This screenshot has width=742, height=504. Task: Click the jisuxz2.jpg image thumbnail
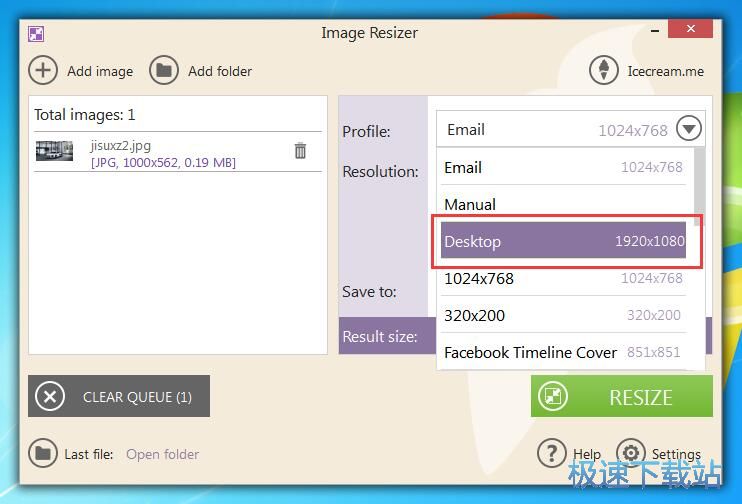point(54,151)
